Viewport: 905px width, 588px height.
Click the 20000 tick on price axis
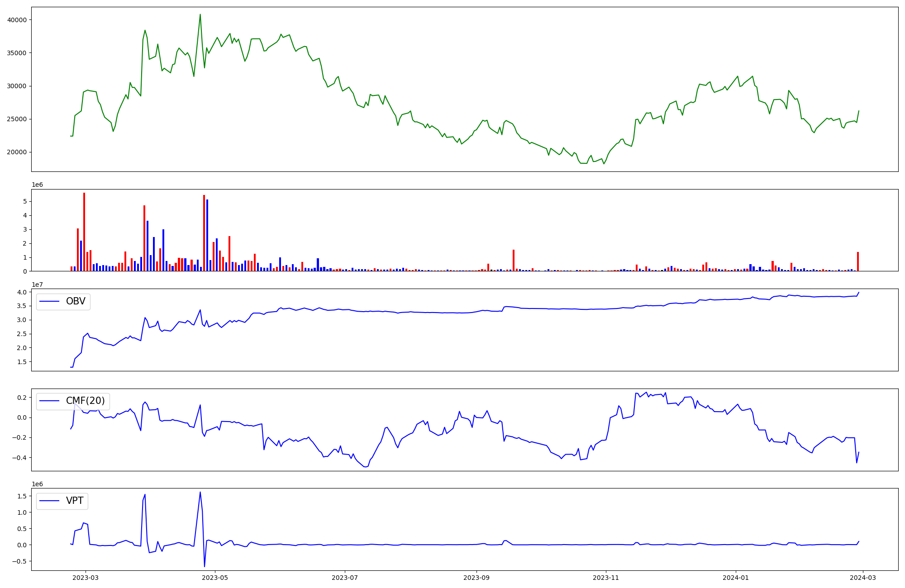pos(17,152)
